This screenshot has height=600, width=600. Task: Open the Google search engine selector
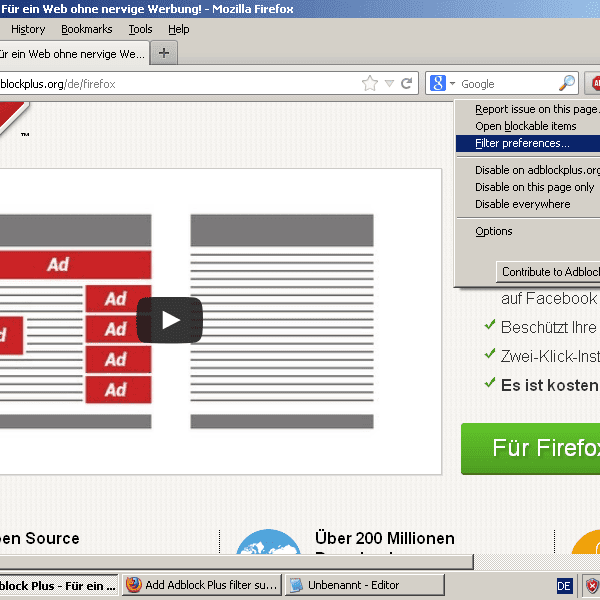(442, 83)
